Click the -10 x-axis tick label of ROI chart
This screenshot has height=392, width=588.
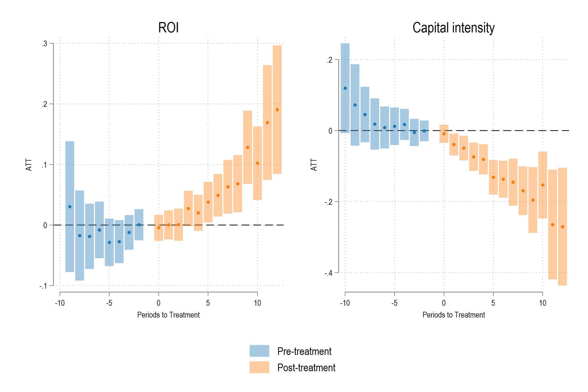[60, 303]
